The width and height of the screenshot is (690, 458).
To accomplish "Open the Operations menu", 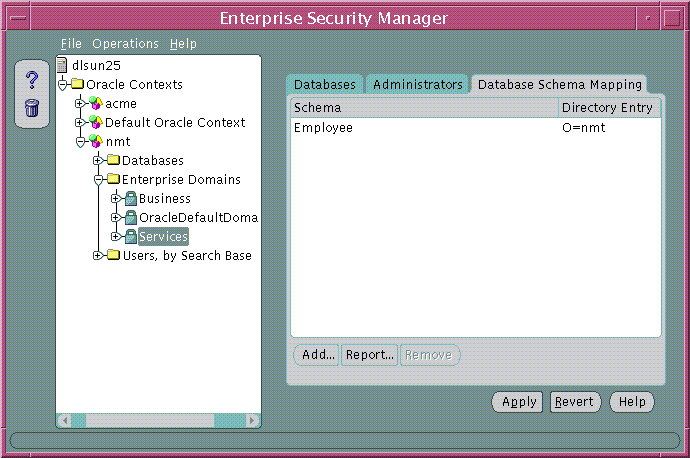I will (x=125, y=44).
